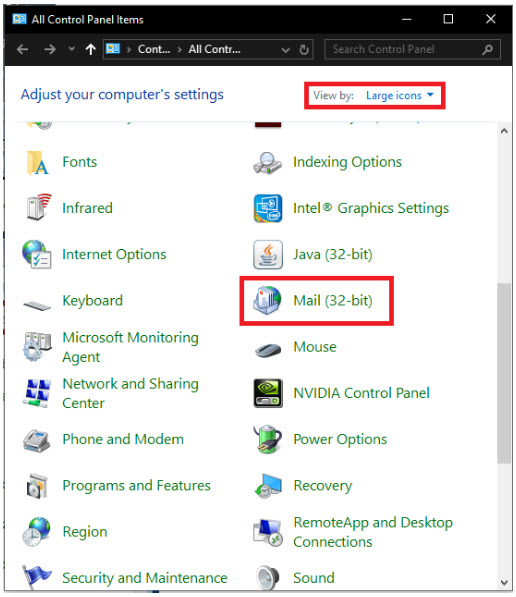Open the Network and Sharing Center icon

click(x=37, y=393)
